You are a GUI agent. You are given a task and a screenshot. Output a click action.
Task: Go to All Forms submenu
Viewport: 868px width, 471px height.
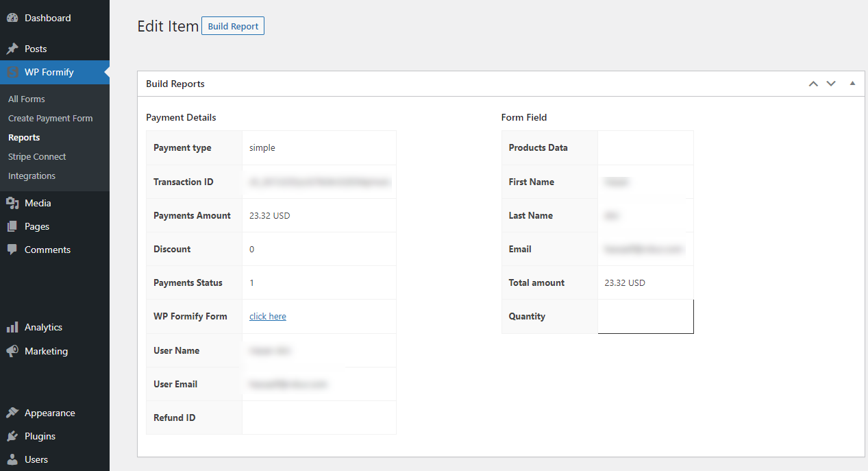tap(27, 99)
